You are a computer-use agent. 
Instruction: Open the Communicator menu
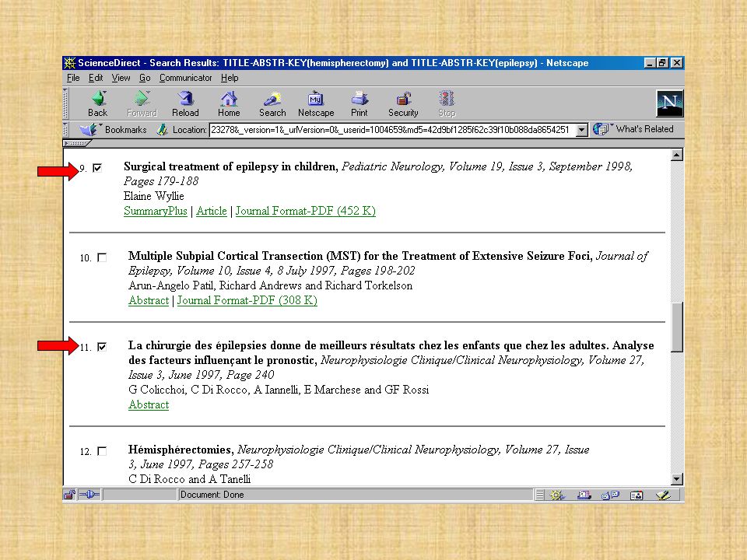pos(185,78)
